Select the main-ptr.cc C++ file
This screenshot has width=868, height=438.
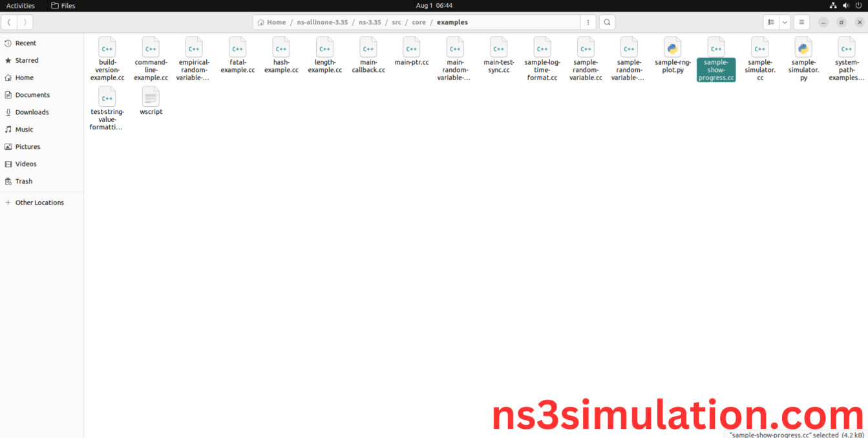412,49
